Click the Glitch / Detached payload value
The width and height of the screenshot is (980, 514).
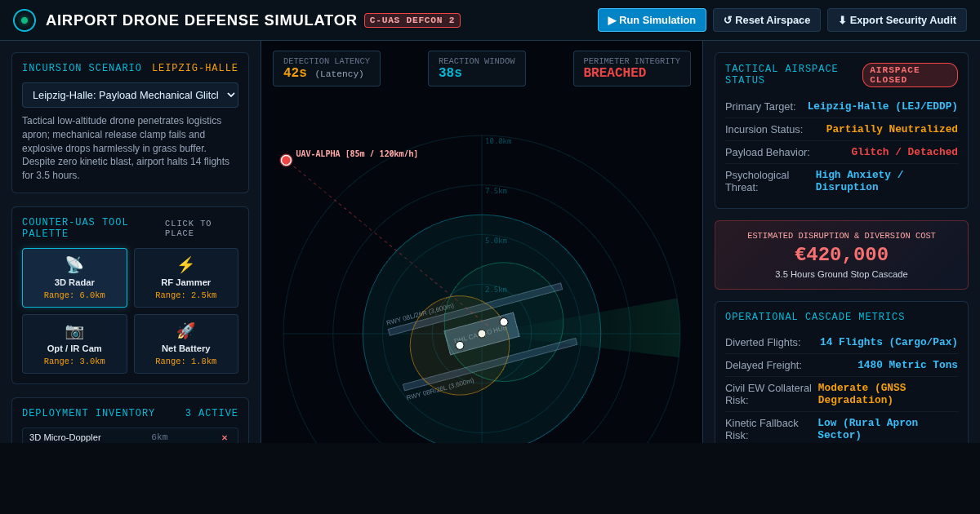[905, 152]
